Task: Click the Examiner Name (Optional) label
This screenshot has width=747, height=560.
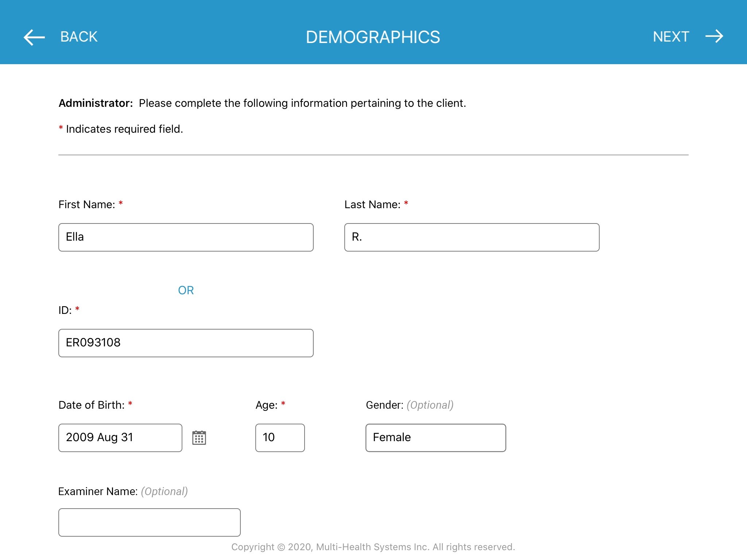Action: (123, 491)
